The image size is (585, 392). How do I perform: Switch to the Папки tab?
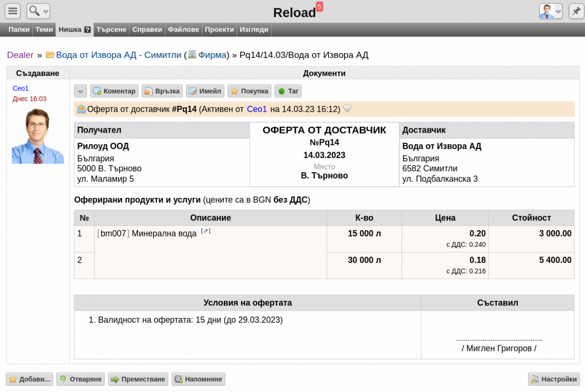pos(19,29)
